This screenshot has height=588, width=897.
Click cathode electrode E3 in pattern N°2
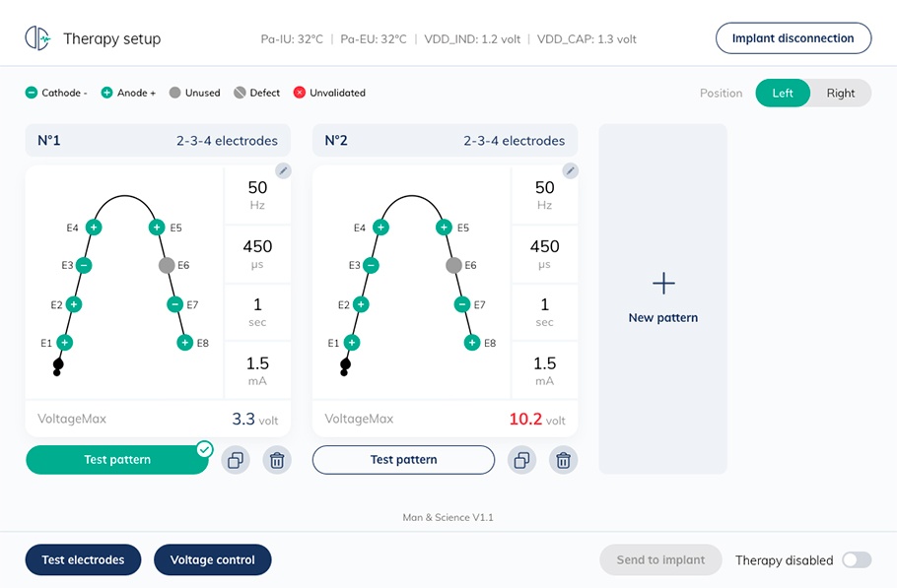pyautogui.click(x=371, y=265)
